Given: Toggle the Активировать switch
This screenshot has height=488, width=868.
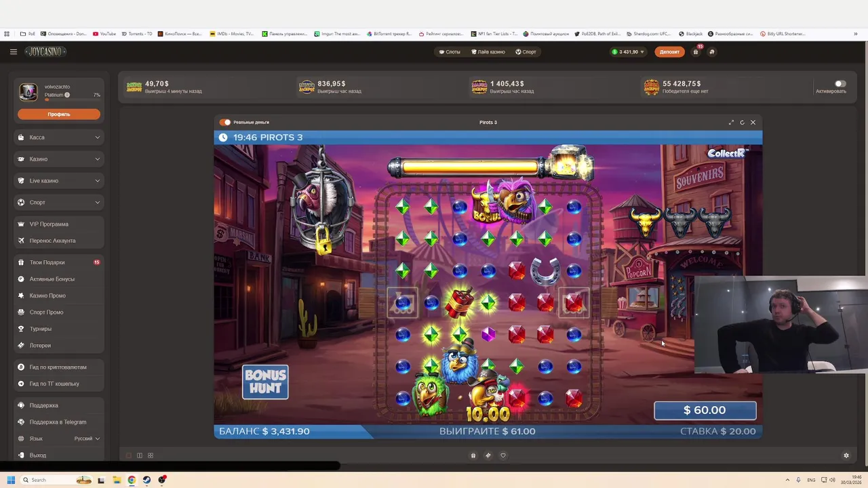Looking at the screenshot, I should (840, 84).
